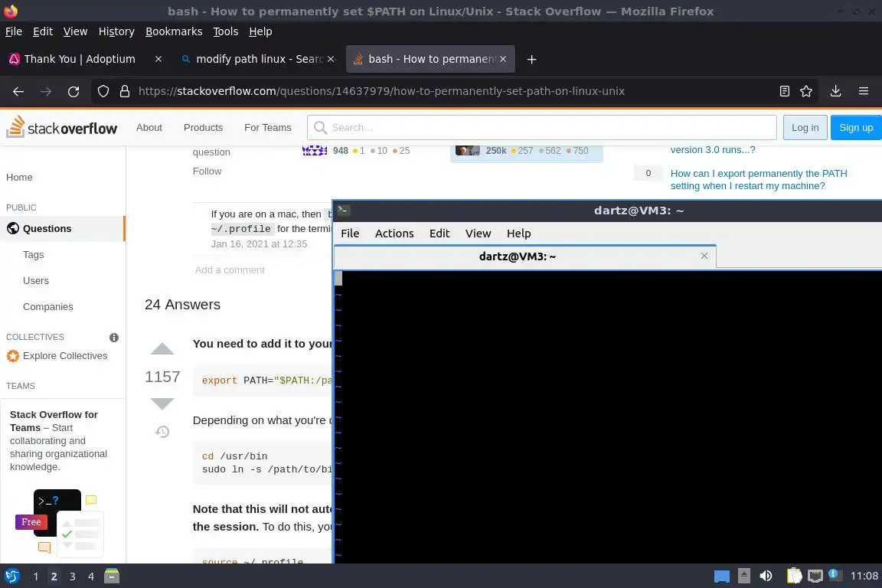The image size is (882, 588).
Task: Open Firefox Bookmarks menu
Action: pos(174,31)
